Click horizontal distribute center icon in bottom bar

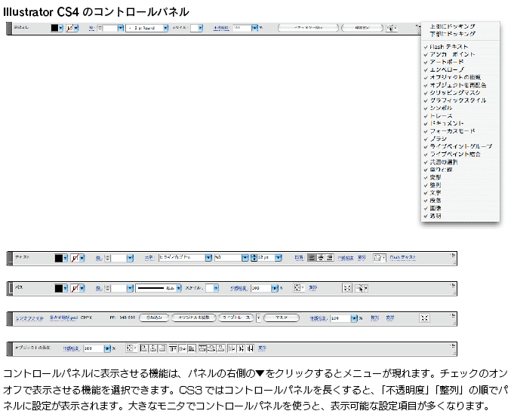point(242,348)
